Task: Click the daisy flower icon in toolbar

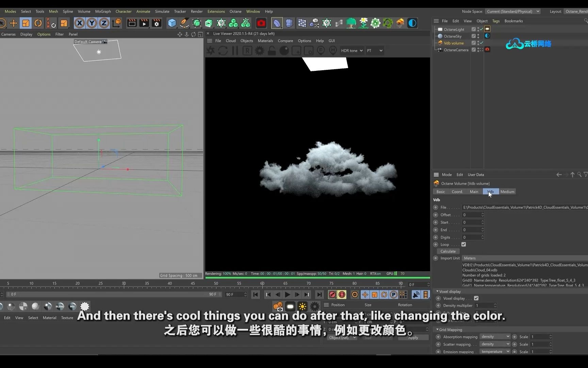Action: point(363,23)
